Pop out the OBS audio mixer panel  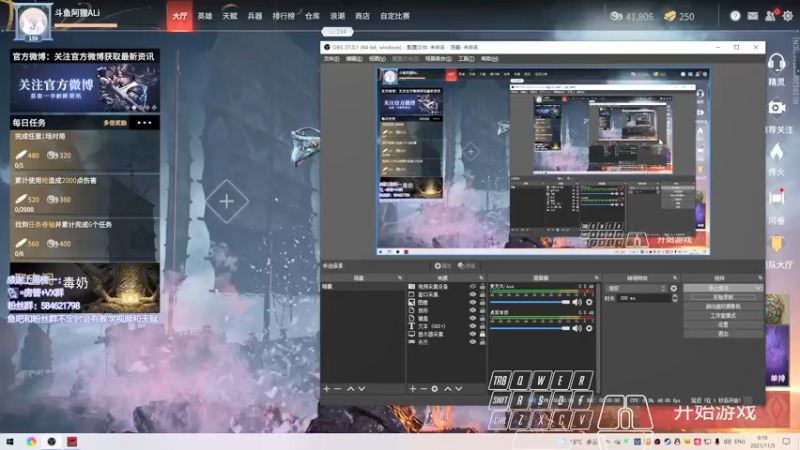[596, 278]
